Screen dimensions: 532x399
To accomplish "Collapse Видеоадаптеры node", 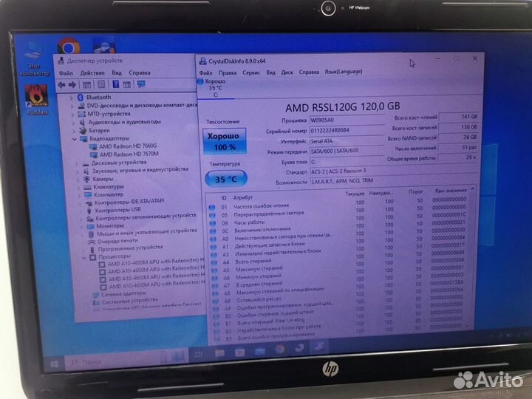I will (75, 139).
